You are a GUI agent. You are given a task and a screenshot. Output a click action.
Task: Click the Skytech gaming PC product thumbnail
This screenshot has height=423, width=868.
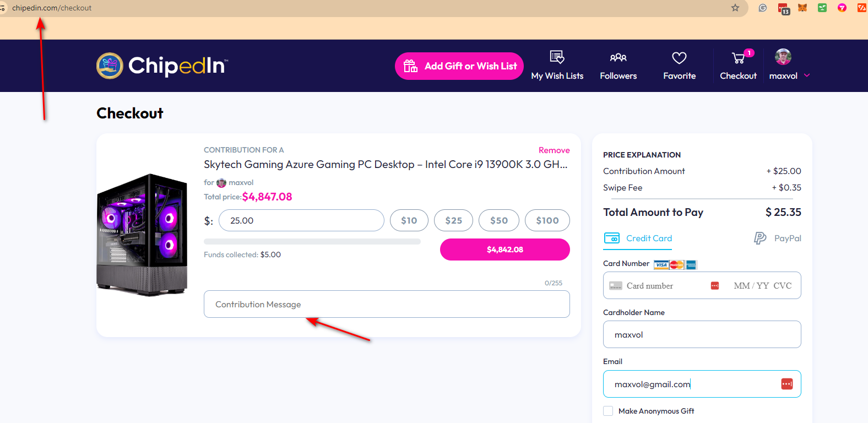click(142, 235)
